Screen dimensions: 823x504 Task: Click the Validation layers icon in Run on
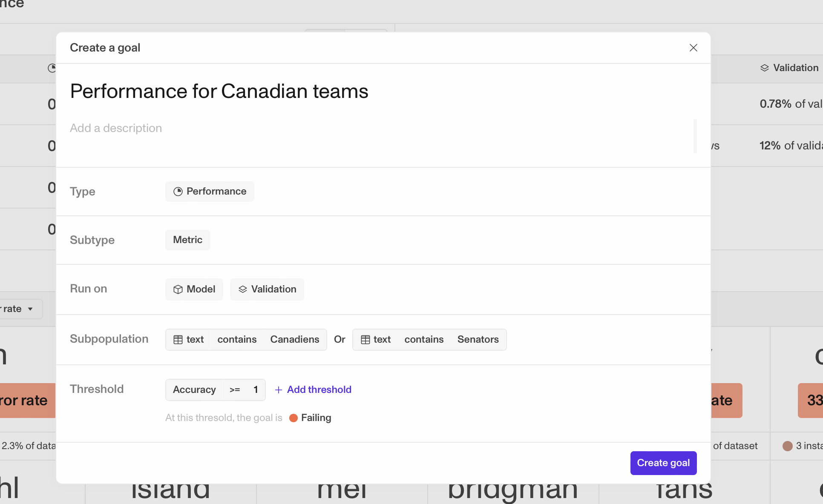pyautogui.click(x=243, y=289)
